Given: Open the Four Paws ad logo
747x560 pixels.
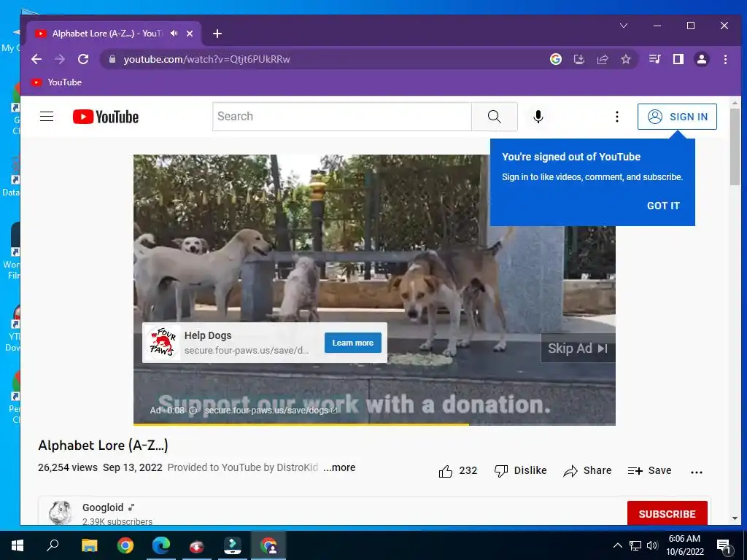Looking at the screenshot, I should click(x=163, y=343).
